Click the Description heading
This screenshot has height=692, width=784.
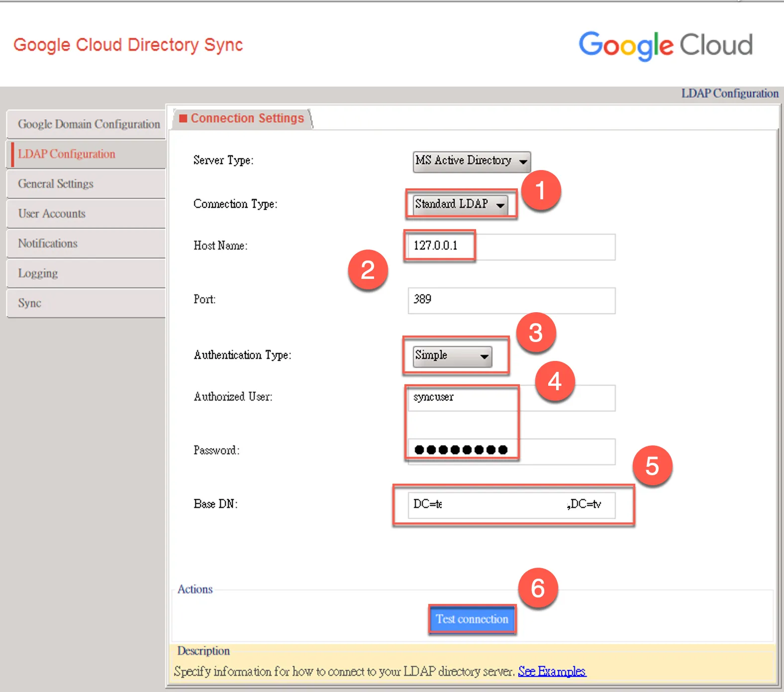[203, 651]
